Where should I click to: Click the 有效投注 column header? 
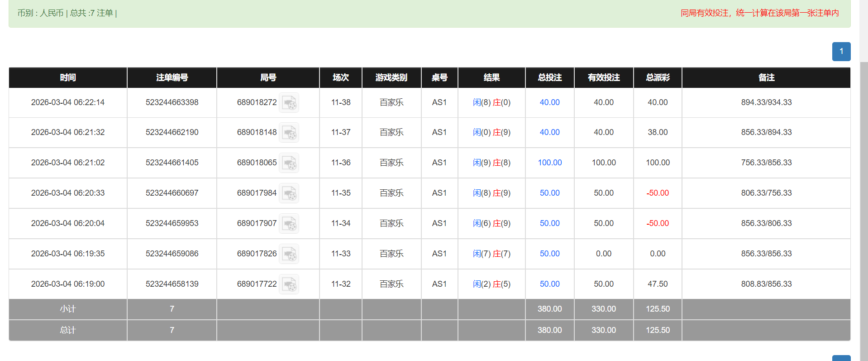point(604,77)
